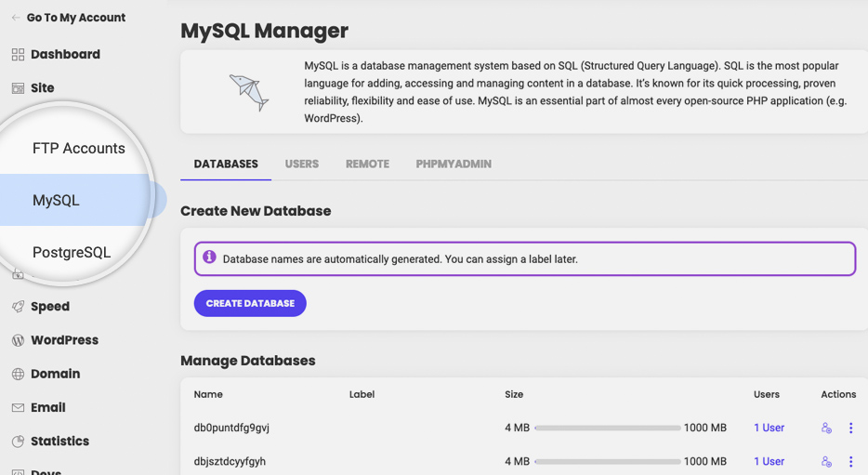This screenshot has width=868, height=475.
Task: Click the Actions column header
Action: pos(838,394)
